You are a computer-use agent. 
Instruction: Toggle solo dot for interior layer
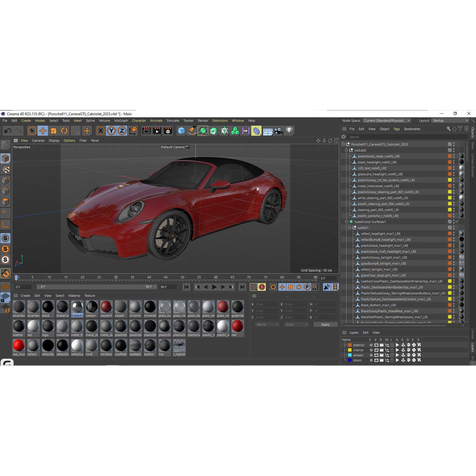coord(371,350)
